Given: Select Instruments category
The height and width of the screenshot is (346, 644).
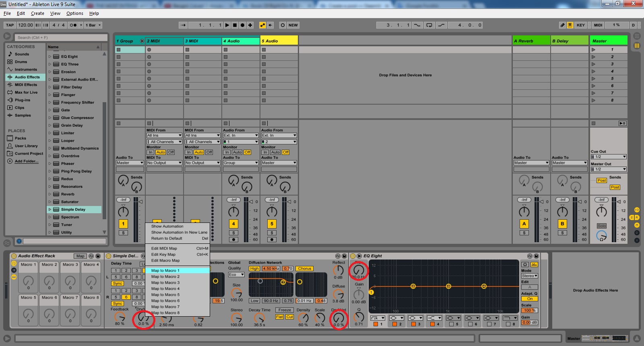Looking at the screenshot, I should click(x=26, y=70).
